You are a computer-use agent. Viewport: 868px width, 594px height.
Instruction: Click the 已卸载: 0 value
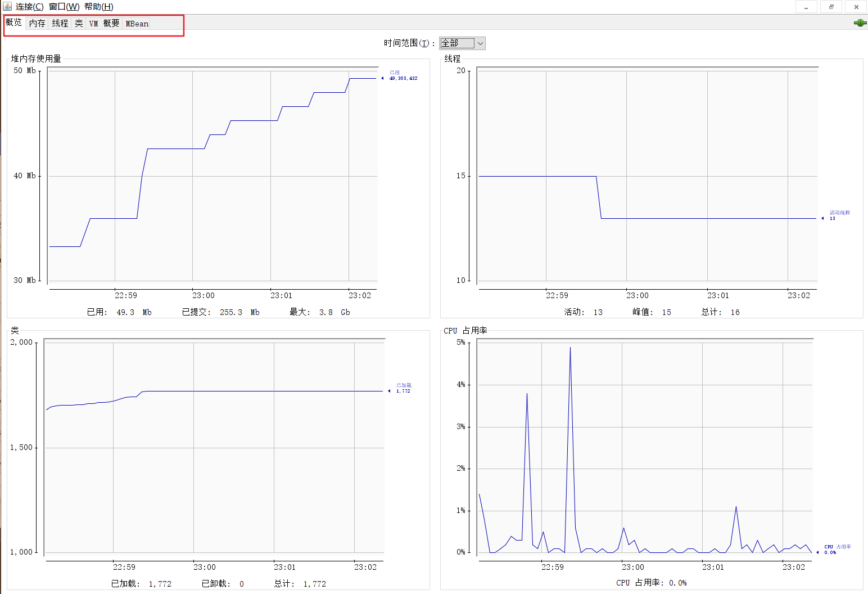pyautogui.click(x=223, y=584)
